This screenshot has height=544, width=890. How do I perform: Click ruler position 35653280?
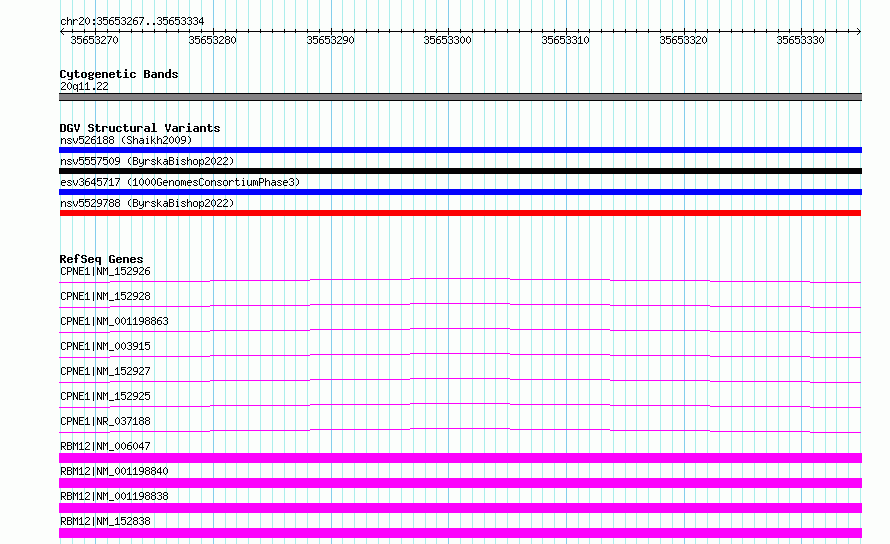(212, 40)
